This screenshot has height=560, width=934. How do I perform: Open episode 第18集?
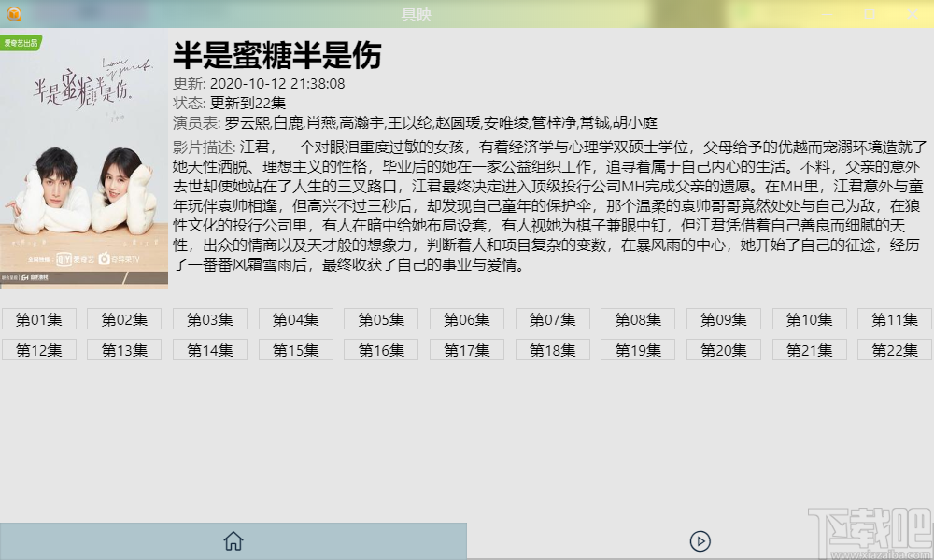(552, 349)
